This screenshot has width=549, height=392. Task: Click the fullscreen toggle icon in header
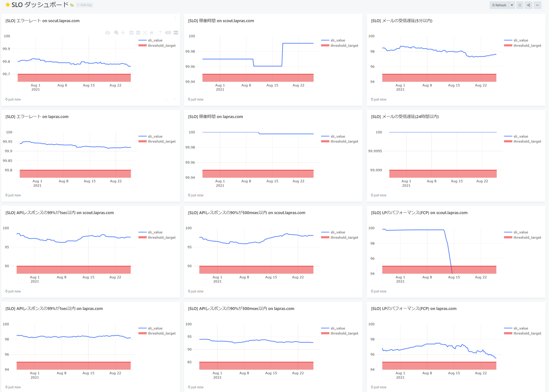click(x=520, y=5)
